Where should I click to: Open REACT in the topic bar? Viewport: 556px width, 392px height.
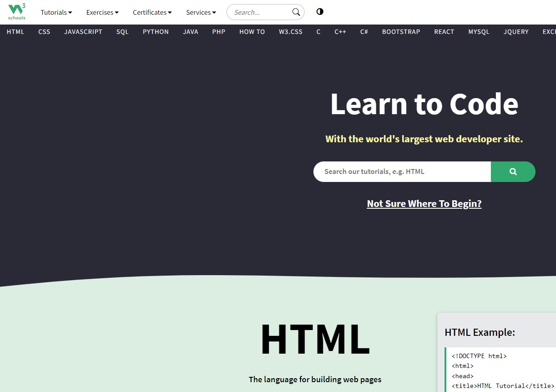tap(444, 32)
